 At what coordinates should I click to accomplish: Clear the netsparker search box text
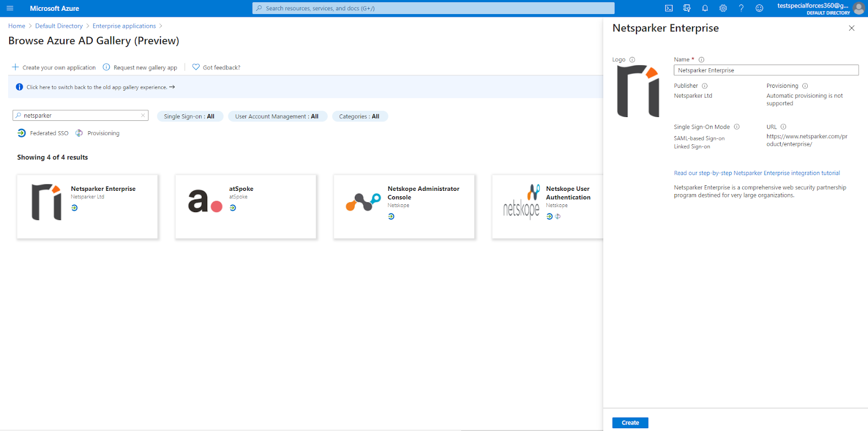[143, 115]
